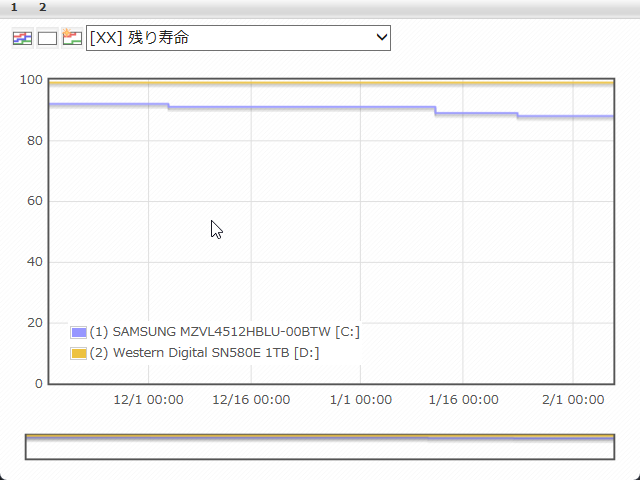This screenshot has height=480, width=640.
Task: Click the blue SAMSUNG line in chart
Action: pyautogui.click(x=300, y=107)
